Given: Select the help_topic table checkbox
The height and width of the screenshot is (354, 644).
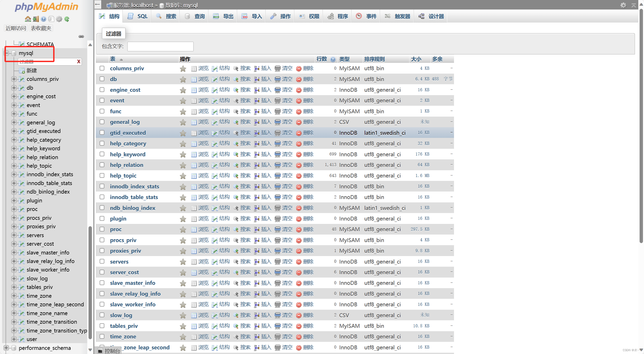Looking at the screenshot, I should (x=102, y=175).
